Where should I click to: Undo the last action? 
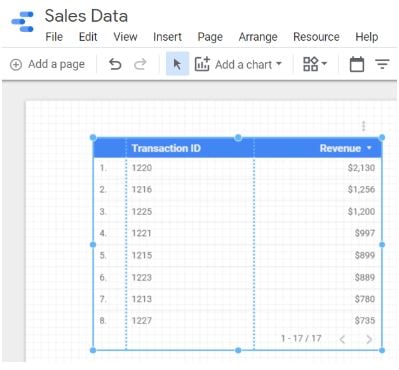(115, 64)
